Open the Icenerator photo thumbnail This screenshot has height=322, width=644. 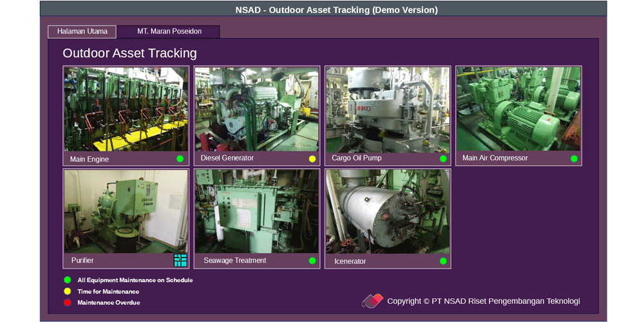(388, 212)
